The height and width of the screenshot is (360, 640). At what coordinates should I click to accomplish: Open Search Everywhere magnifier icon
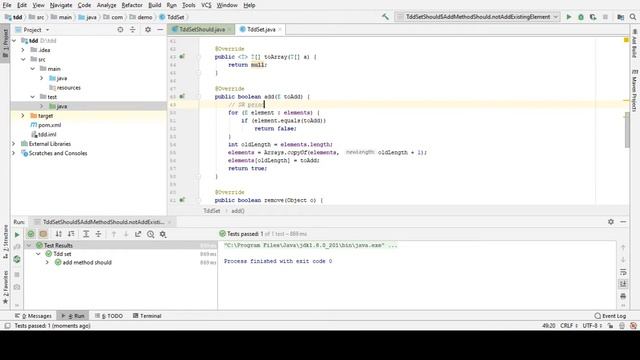[633, 17]
